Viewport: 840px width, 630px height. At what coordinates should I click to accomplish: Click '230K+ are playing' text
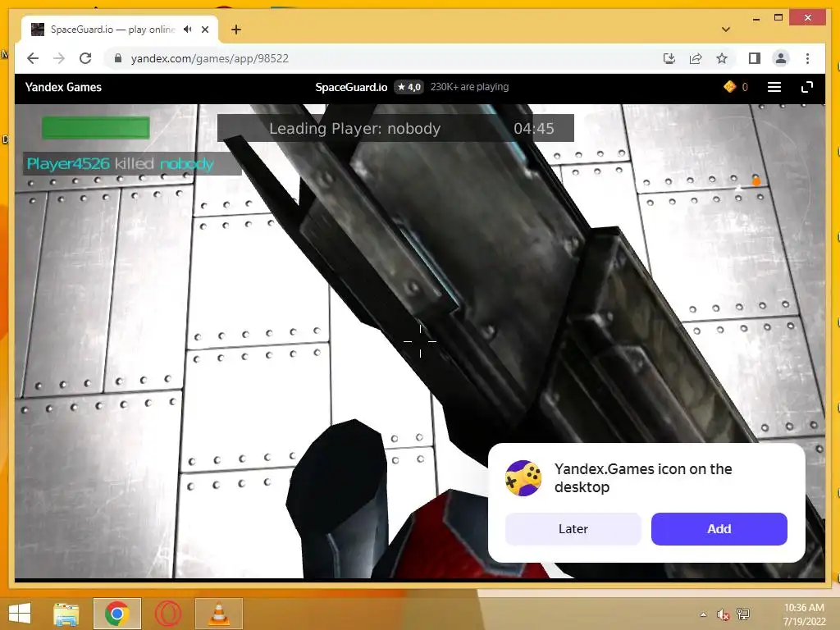[x=469, y=87]
